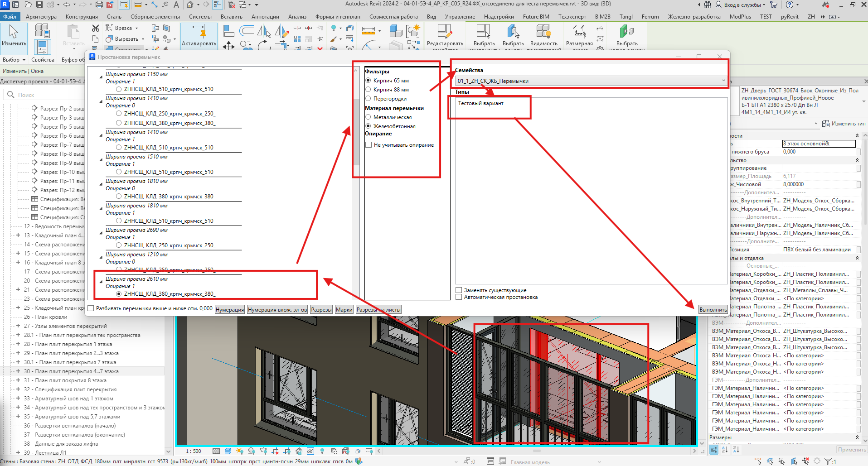This screenshot has height=466, width=868.
Task: Click the Нумерация button
Action: (x=229, y=310)
